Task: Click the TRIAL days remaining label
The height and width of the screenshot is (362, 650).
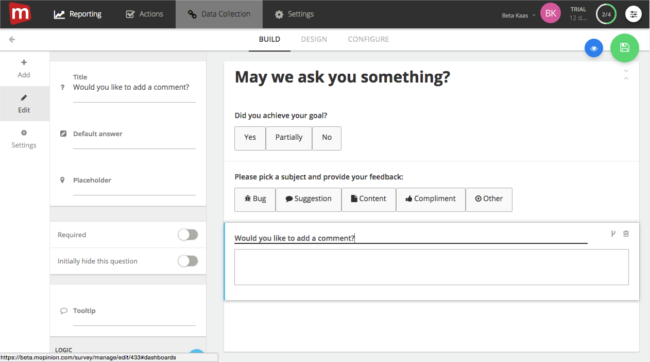Action: (578, 14)
